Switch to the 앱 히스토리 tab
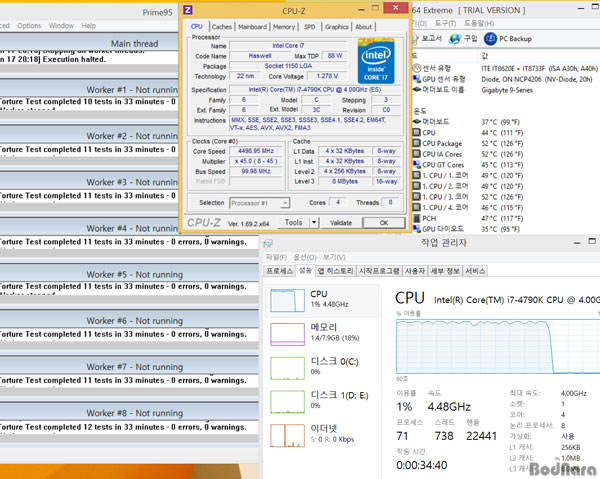The height and width of the screenshot is (479, 600). 335,271
